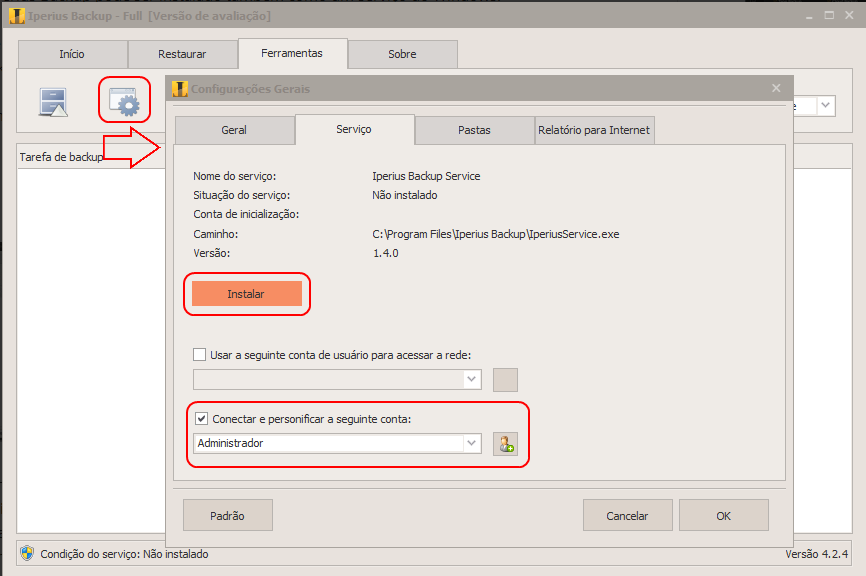Click the version value 1.4.0

pyautogui.click(x=386, y=253)
